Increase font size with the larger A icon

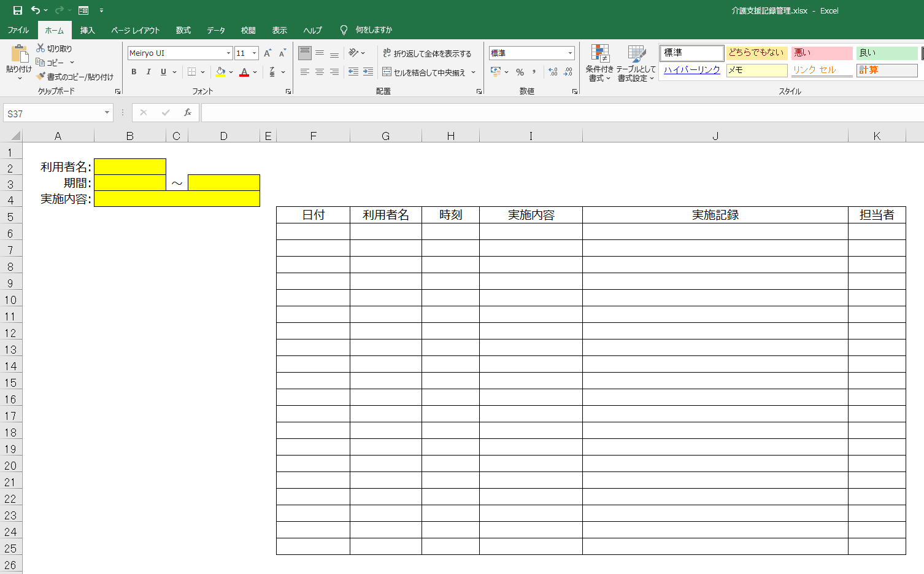point(268,53)
